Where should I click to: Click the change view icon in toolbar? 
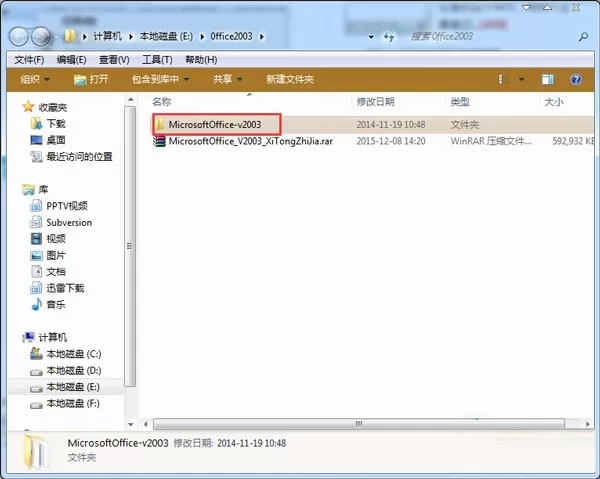click(504, 80)
